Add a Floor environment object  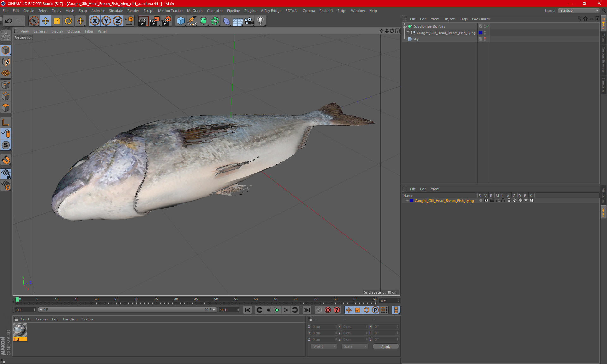(238, 21)
